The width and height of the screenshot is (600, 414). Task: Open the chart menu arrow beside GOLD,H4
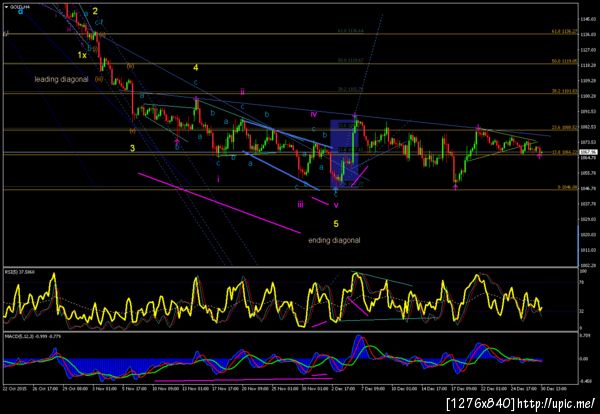6,7
